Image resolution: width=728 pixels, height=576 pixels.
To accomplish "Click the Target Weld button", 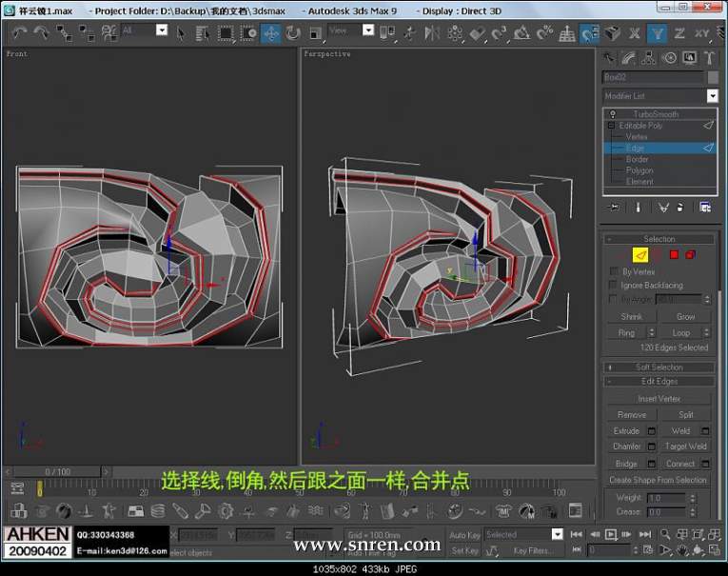I will tap(685, 447).
